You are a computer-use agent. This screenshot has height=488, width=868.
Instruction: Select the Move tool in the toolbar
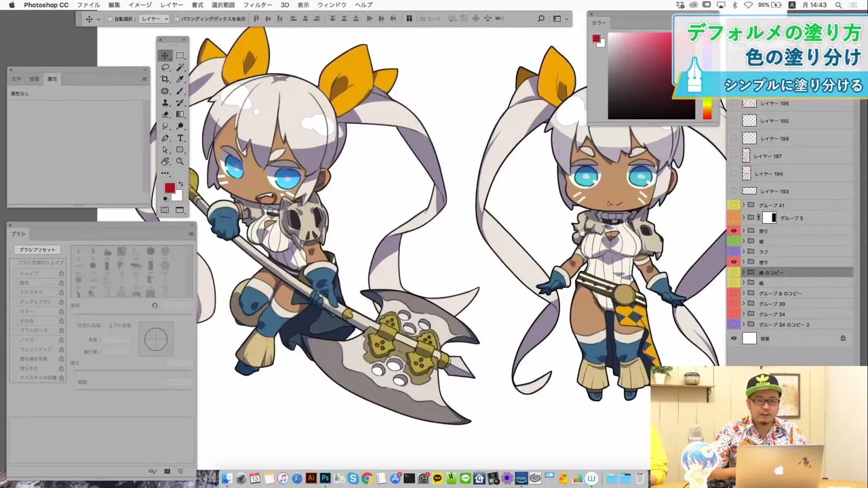[165, 56]
